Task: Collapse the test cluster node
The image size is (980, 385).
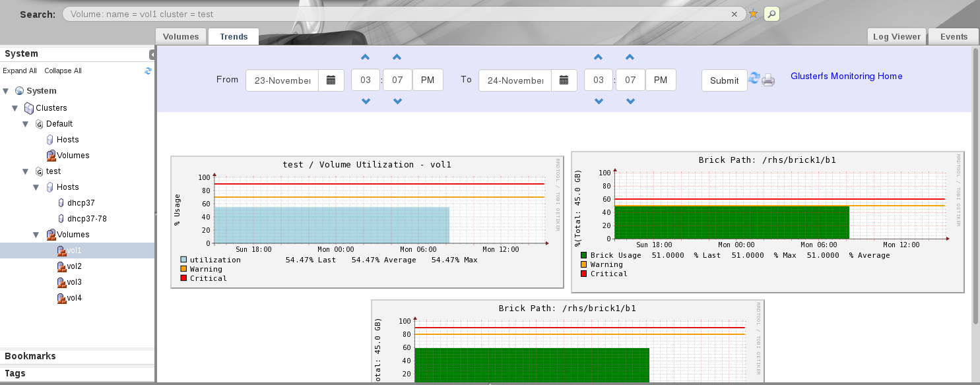Action: pyautogui.click(x=26, y=171)
